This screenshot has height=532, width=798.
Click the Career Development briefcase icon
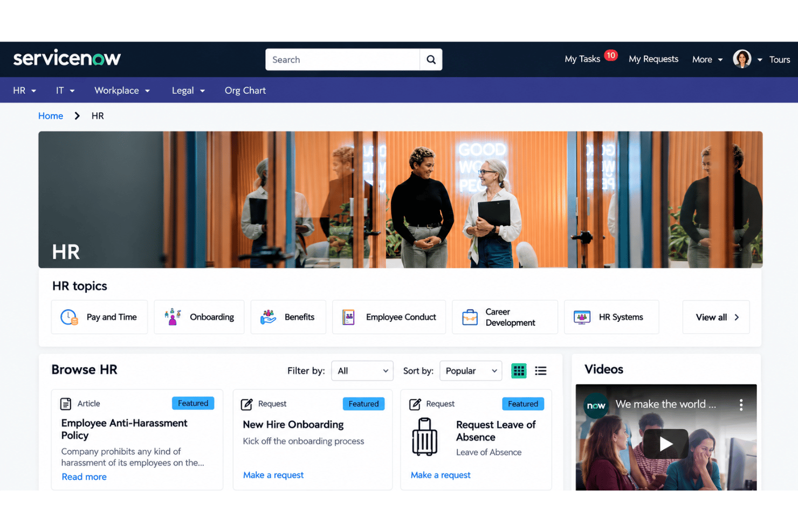tap(470, 317)
